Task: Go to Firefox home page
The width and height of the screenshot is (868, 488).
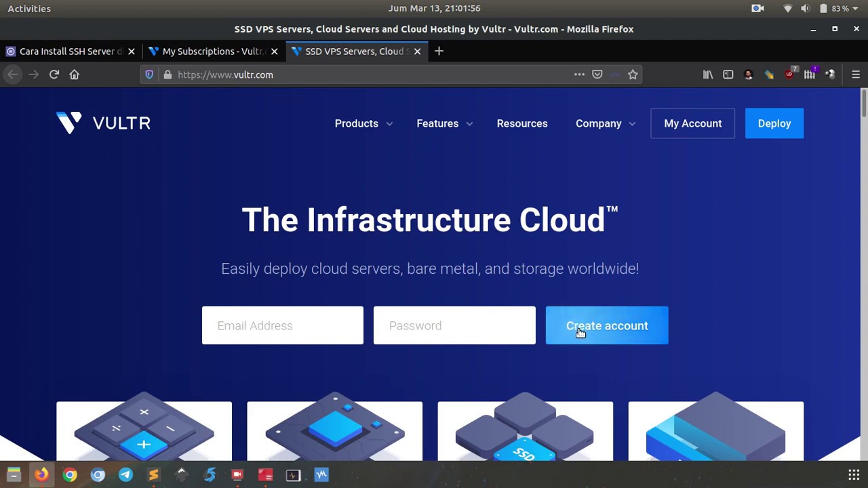Action: (x=75, y=75)
